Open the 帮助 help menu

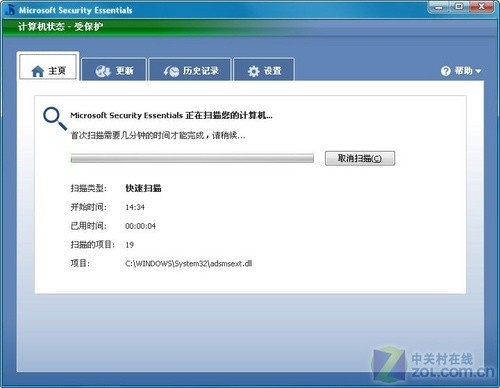click(x=461, y=71)
